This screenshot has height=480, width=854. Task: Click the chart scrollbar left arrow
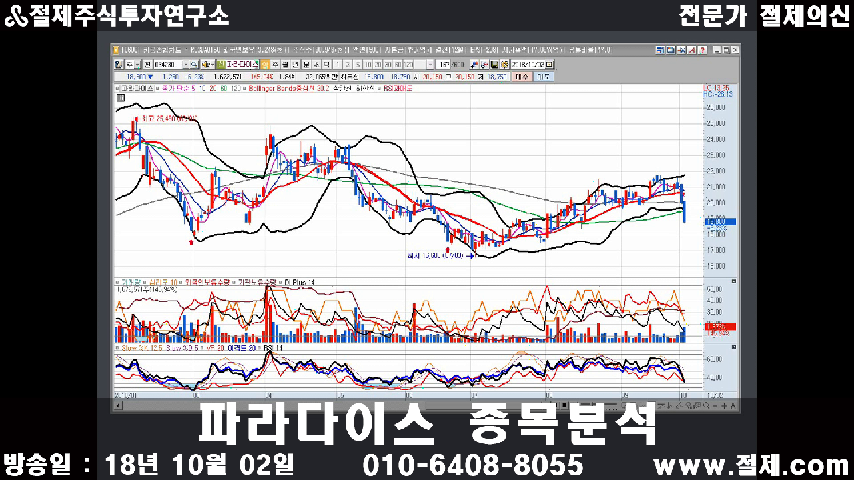coord(118,405)
